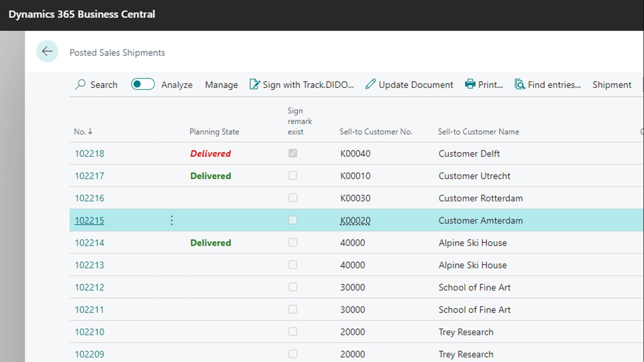This screenshot has width=644, height=362.
Task: Click the Sign with Track.DIDO document icon
Action: coord(255,84)
